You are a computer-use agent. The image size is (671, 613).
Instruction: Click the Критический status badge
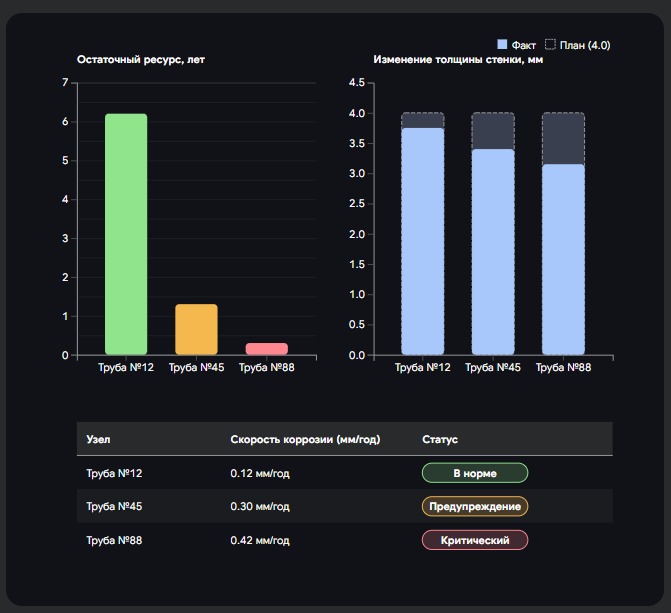pyautogui.click(x=475, y=540)
